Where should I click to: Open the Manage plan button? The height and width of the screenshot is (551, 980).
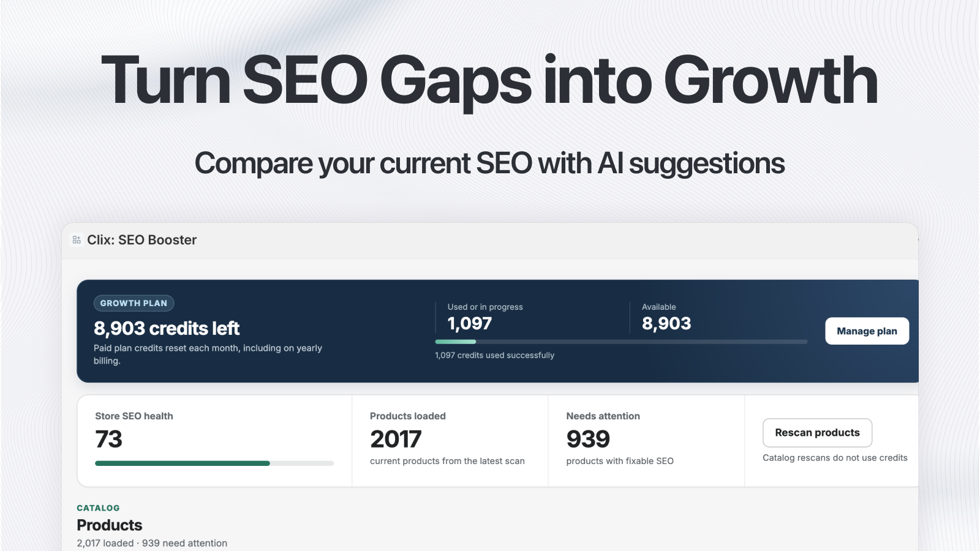(867, 331)
